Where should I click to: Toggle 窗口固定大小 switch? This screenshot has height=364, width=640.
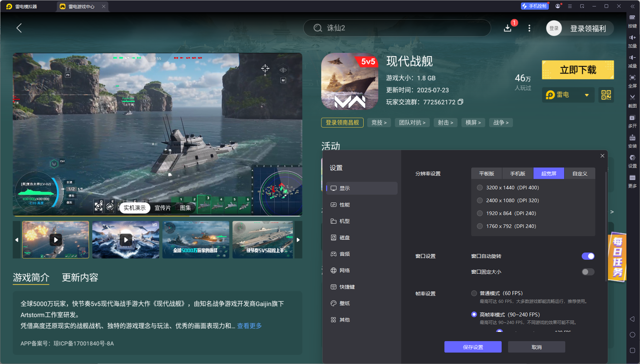click(x=588, y=272)
